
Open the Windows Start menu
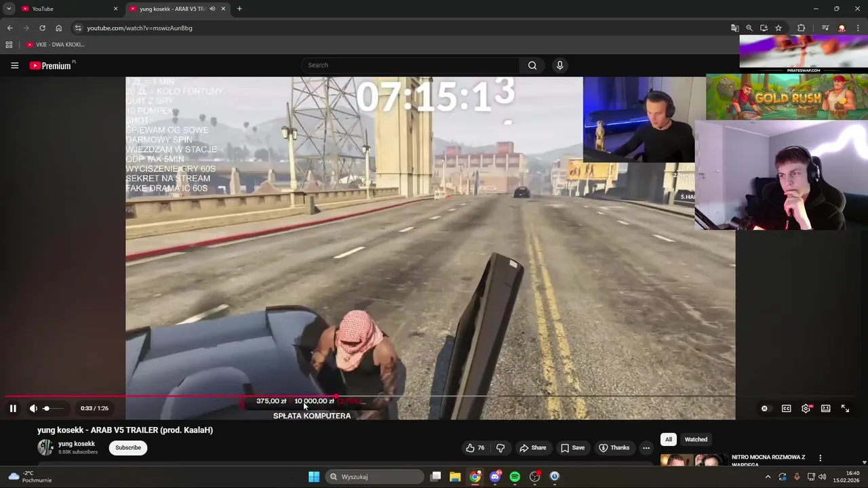click(x=314, y=476)
